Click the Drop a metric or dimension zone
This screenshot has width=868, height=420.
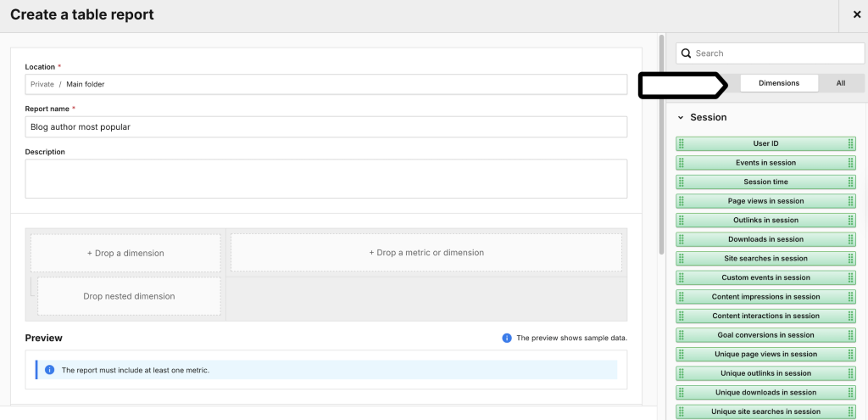pos(426,253)
